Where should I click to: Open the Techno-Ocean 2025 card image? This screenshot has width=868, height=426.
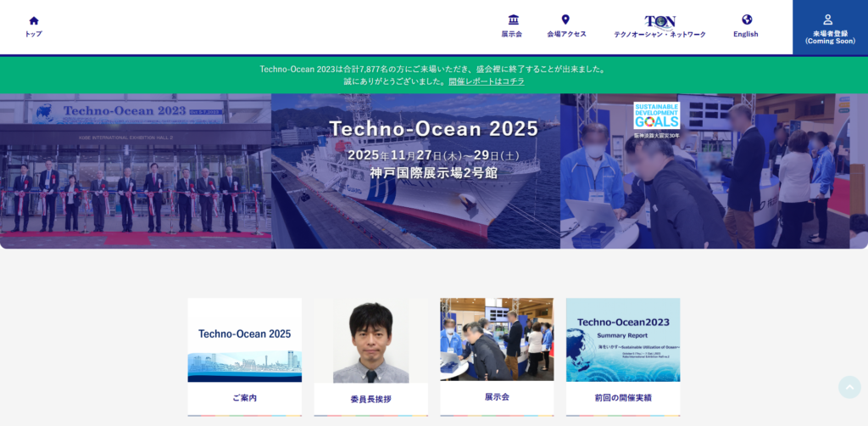(245, 340)
